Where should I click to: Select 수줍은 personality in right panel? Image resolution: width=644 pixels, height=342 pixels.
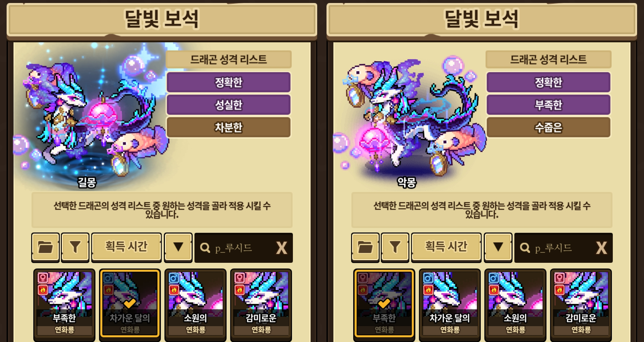click(548, 127)
